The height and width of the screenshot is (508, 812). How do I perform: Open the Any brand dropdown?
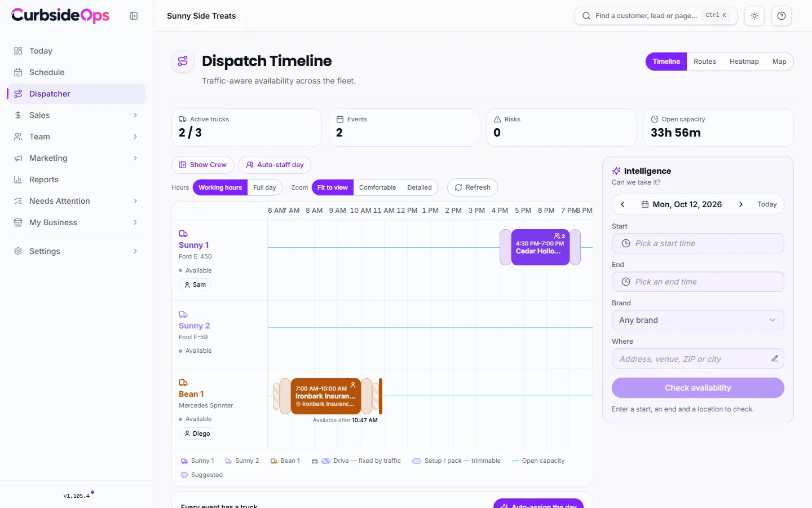[698, 320]
